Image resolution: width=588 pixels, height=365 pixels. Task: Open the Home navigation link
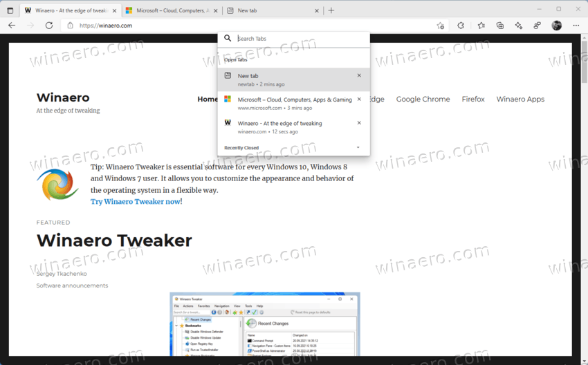point(208,100)
